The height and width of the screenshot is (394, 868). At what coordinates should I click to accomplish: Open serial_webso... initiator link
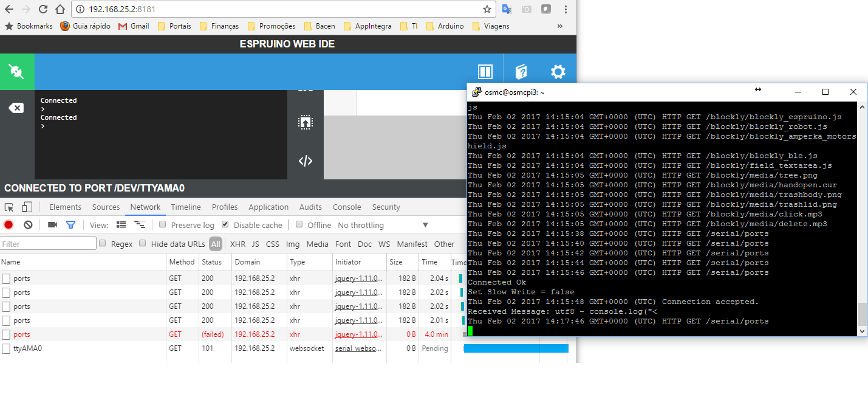[358, 348]
